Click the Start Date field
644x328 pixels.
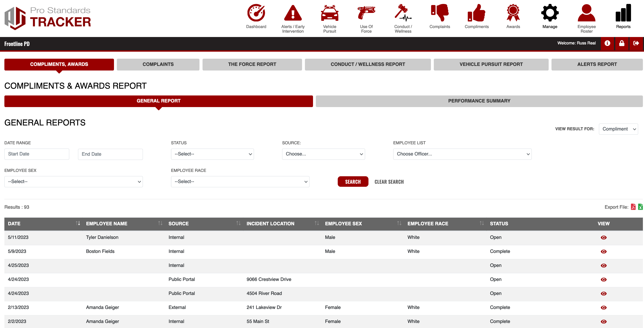click(x=37, y=154)
